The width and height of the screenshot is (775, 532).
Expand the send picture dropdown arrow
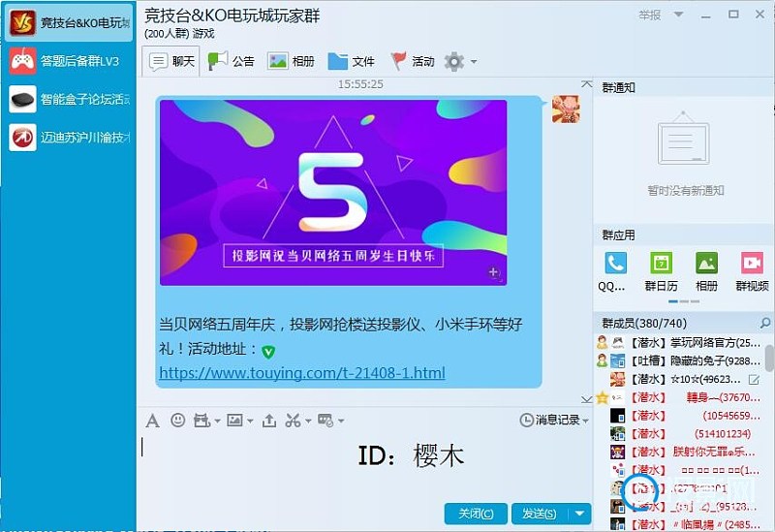point(250,421)
